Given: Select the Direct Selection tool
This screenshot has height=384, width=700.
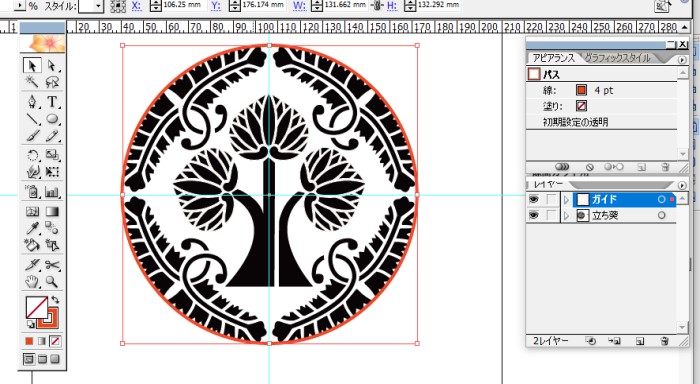Looking at the screenshot, I should (52, 66).
